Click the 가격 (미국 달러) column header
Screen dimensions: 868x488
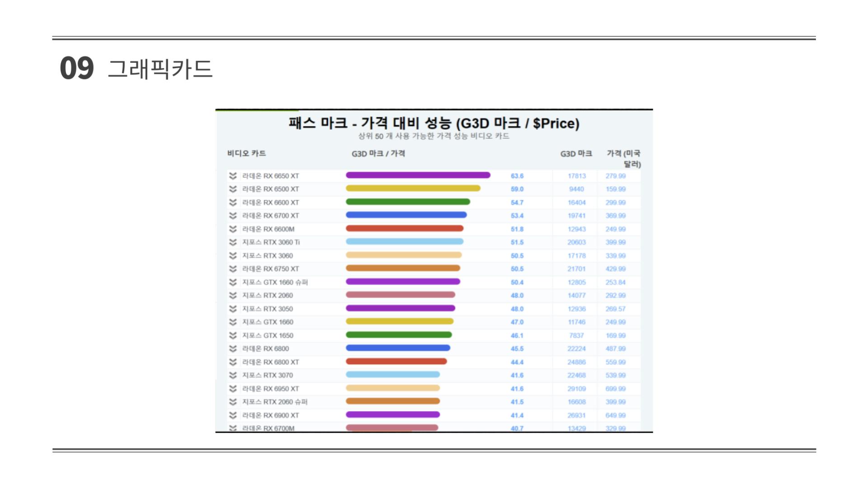pyautogui.click(x=624, y=159)
